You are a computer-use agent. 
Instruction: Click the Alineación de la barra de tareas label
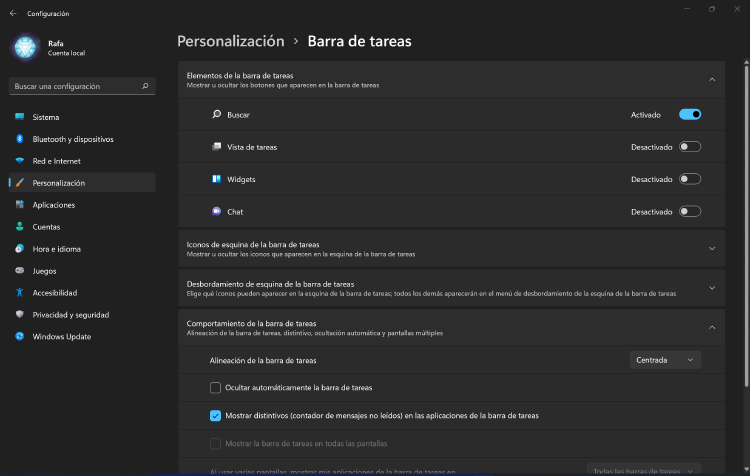(263, 360)
